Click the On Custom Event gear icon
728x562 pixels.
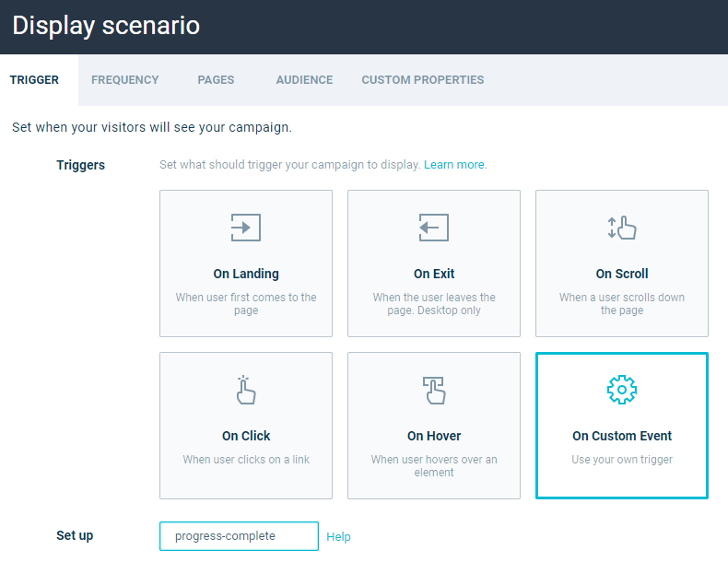(622, 390)
